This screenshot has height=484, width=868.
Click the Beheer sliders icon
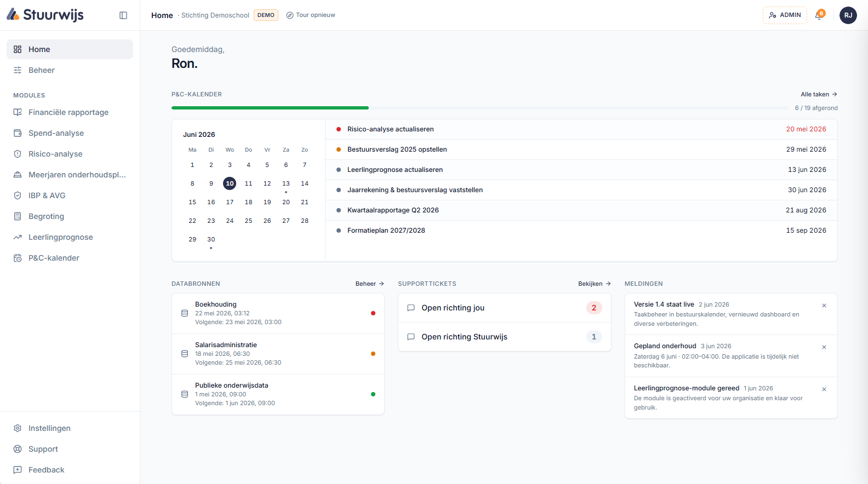click(18, 70)
